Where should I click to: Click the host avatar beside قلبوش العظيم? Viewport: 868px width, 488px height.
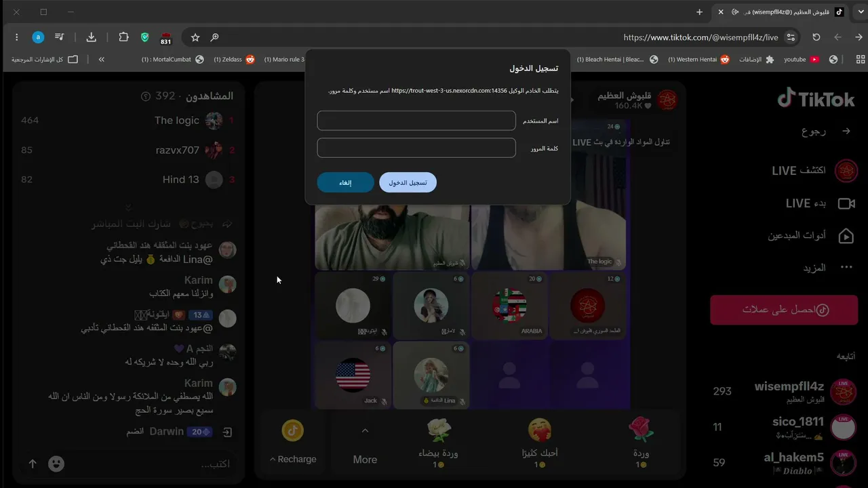click(668, 100)
